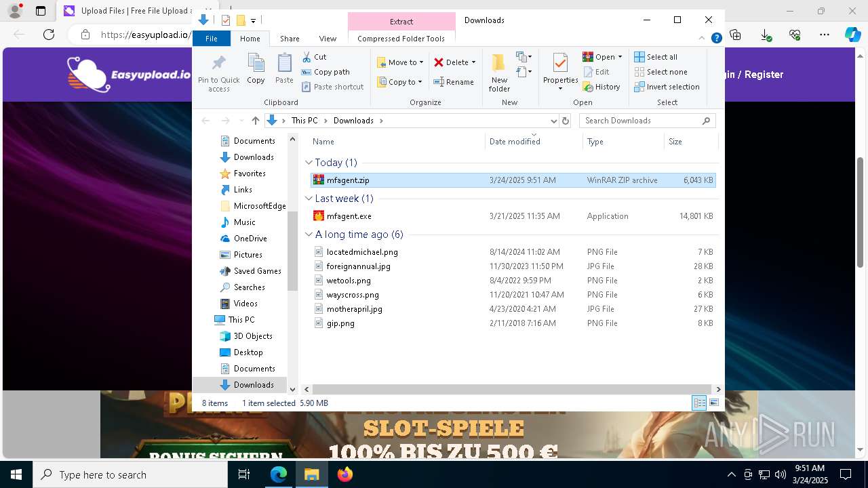Switch to details view icon
Screen dimensions: 868x488
pyautogui.click(x=699, y=403)
